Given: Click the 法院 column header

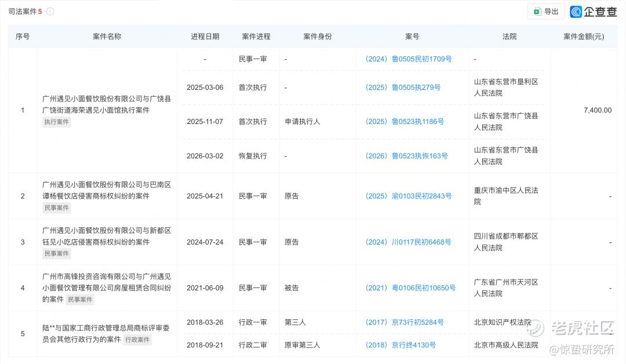Looking at the screenshot, I should [509, 37].
